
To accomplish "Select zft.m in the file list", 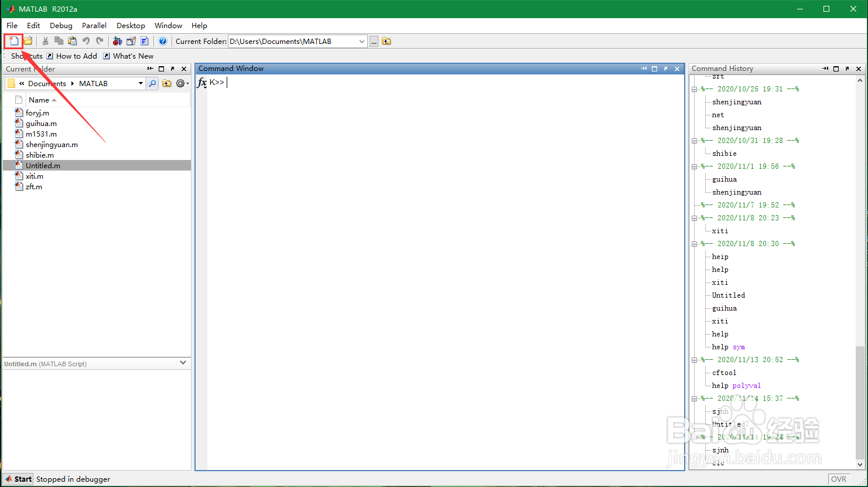I will click(x=34, y=186).
